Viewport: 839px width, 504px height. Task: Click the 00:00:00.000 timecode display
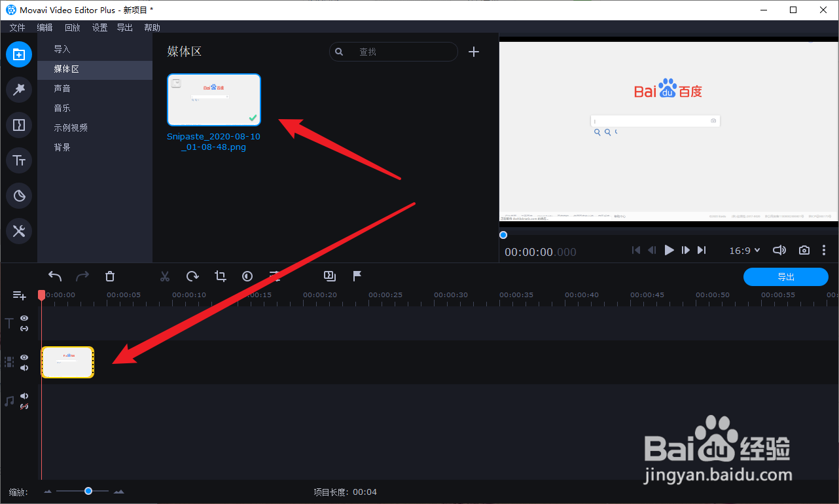(x=541, y=252)
